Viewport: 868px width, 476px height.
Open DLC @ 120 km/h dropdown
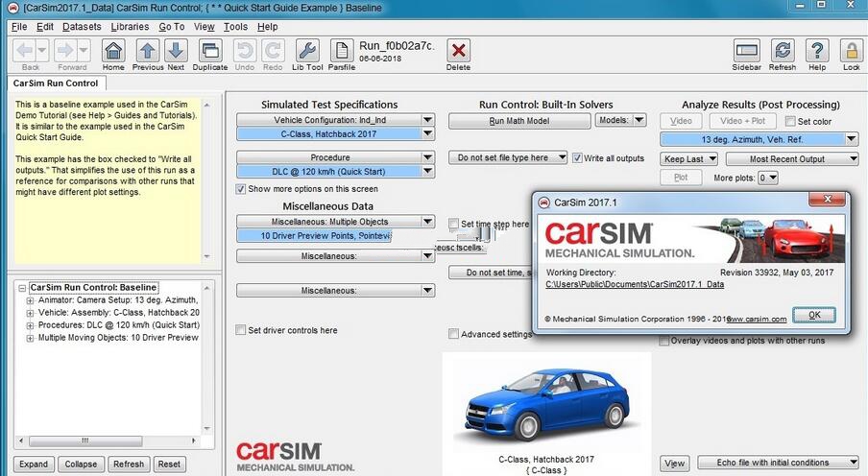[x=428, y=171]
